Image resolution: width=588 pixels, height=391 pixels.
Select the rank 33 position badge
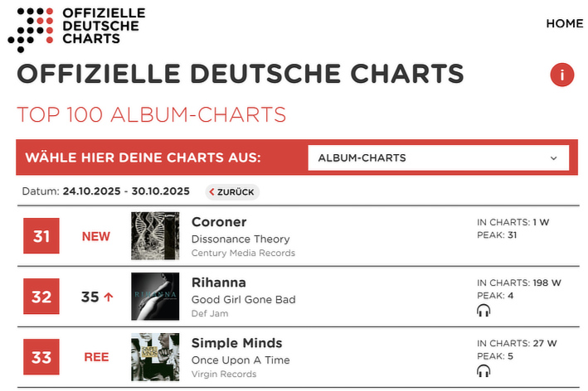(41, 358)
